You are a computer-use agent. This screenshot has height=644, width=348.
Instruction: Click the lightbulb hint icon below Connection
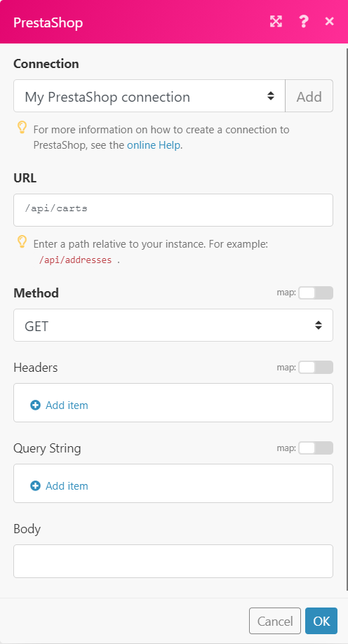click(x=22, y=127)
